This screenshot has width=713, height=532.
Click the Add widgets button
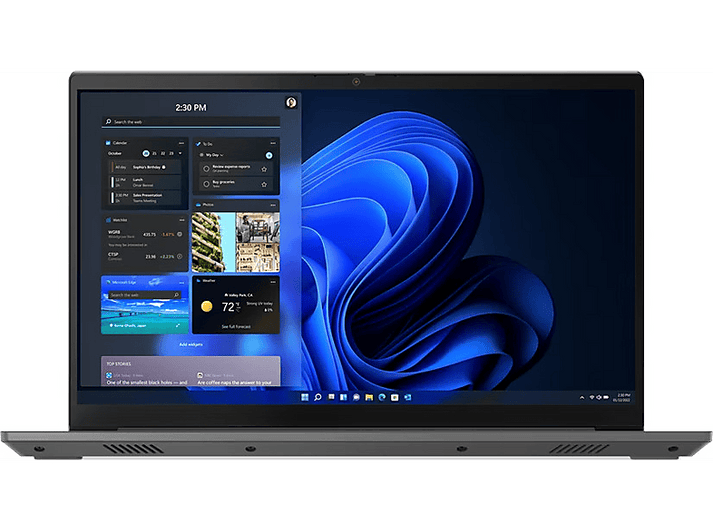coord(191,345)
